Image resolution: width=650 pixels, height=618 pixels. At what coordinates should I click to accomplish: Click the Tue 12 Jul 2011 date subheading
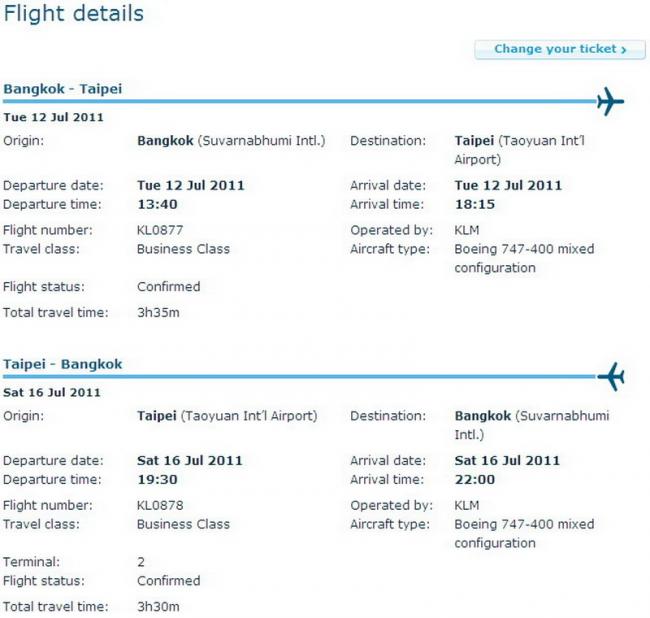point(53,117)
